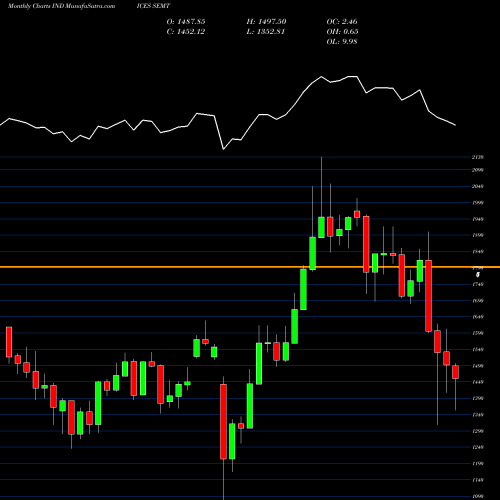500x500 pixels.
Task: Click the 2139 label on price axis
Action: pos(478,157)
